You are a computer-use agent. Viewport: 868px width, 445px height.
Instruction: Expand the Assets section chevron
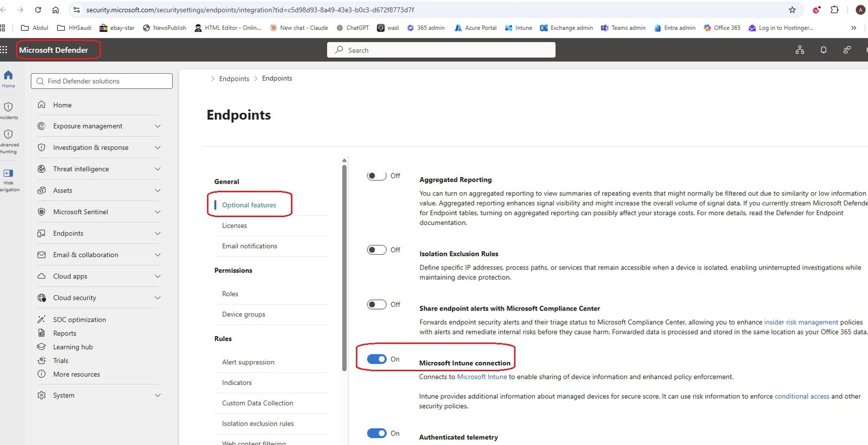click(157, 190)
